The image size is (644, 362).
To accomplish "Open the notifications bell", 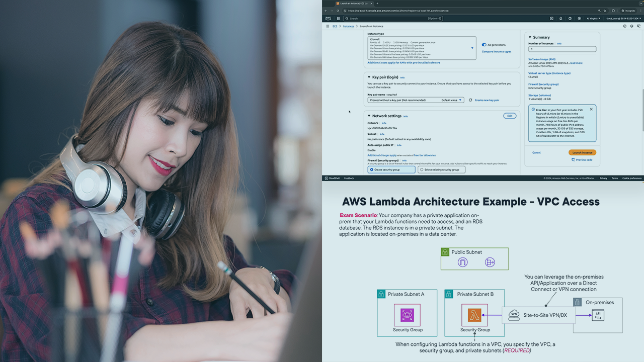I will coord(560,19).
